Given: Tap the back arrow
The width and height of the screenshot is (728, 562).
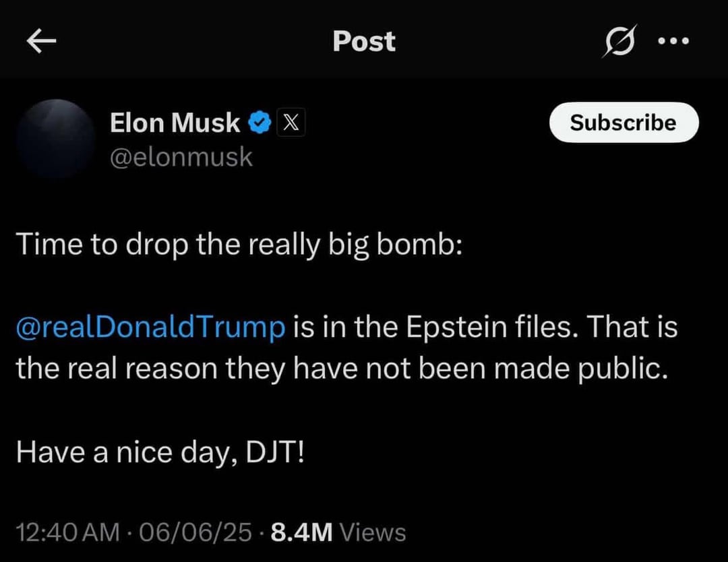Looking at the screenshot, I should 41,42.
